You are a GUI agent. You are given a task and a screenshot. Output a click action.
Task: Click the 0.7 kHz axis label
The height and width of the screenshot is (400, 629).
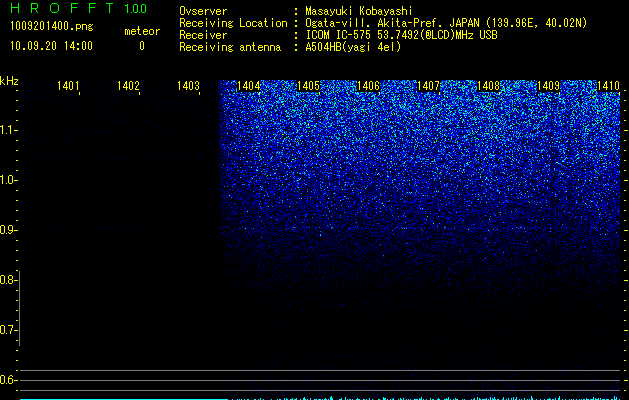click(x=8, y=330)
